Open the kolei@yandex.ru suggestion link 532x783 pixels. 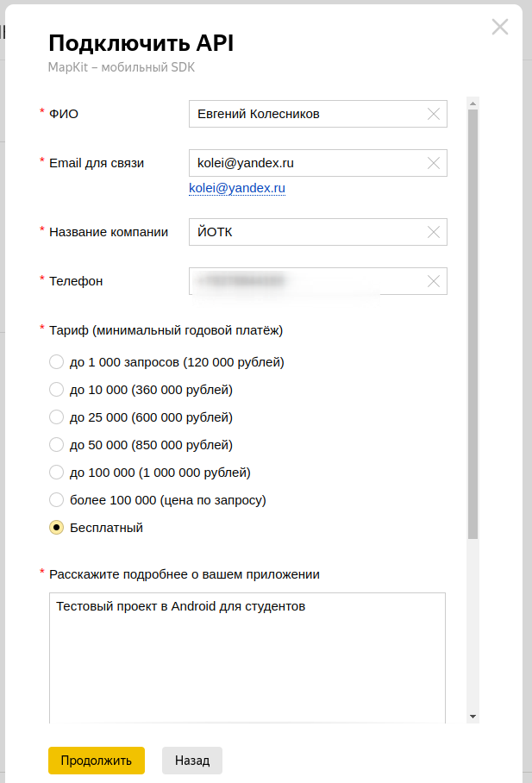(237, 187)
